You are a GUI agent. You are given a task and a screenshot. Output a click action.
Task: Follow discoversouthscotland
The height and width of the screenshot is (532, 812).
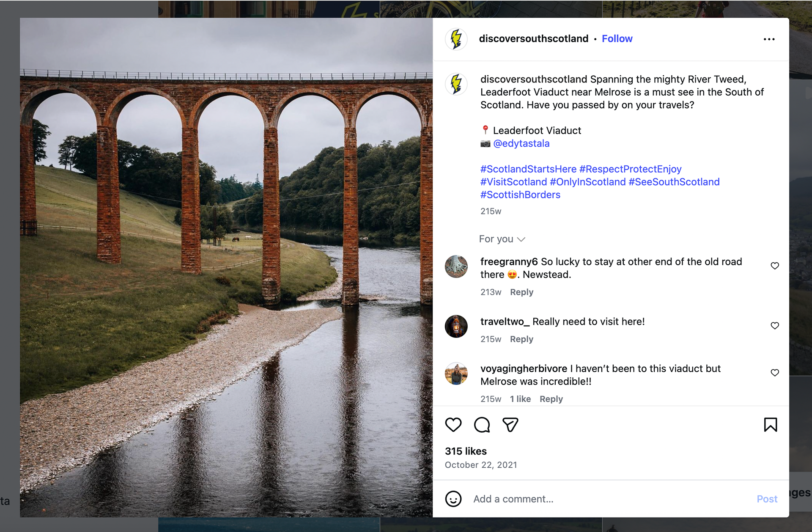click(617, 38)
